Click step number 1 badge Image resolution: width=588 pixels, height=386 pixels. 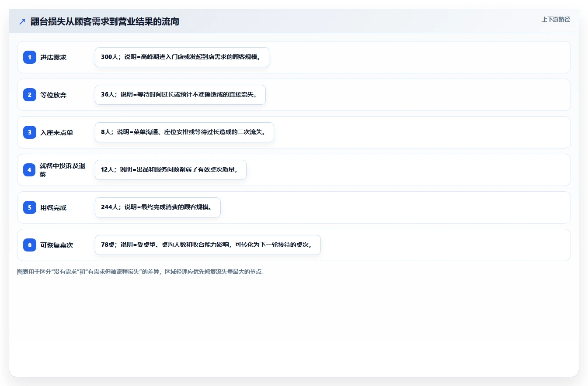pos(30,57)
